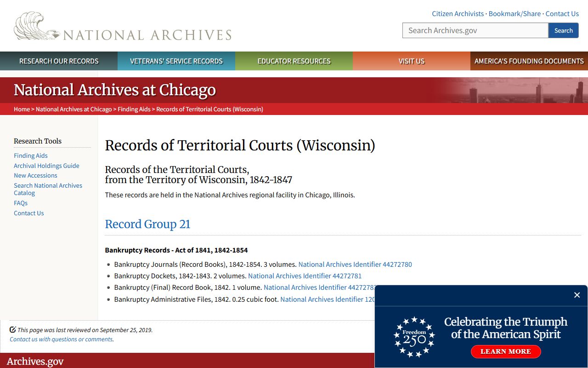
Task: Click the blue Search button
Action: tap(564, 30)
